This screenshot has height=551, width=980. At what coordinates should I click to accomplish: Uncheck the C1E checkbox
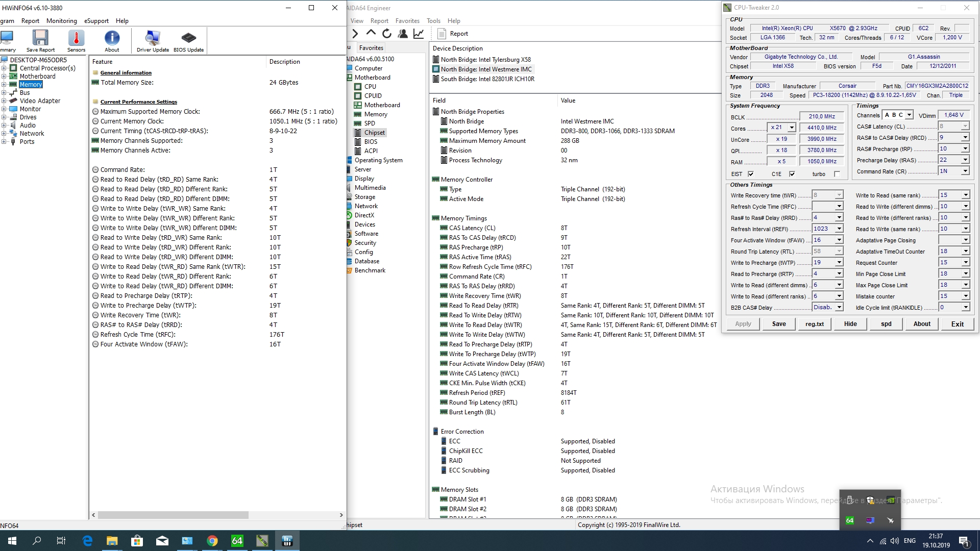pos(792,174)
